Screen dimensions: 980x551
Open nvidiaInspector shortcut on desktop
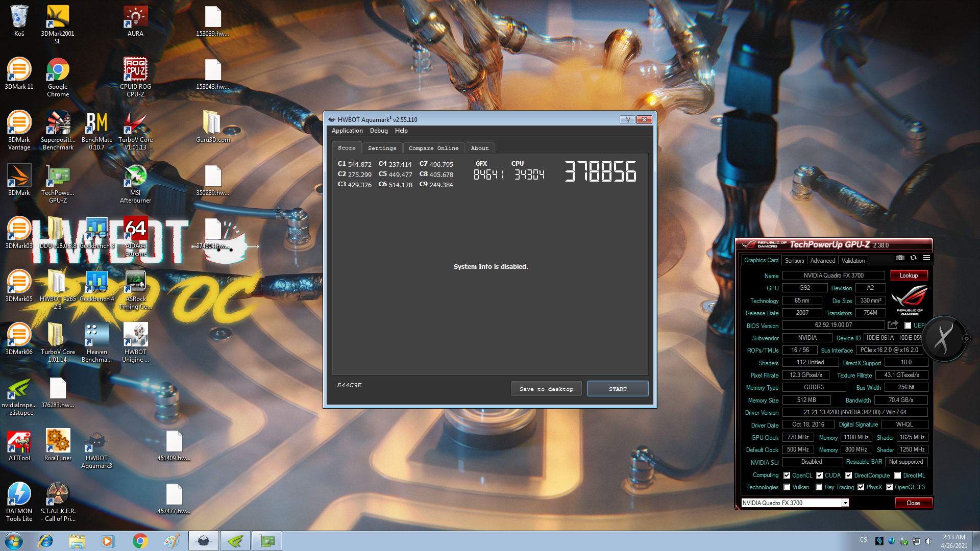(x=19, y=395)
